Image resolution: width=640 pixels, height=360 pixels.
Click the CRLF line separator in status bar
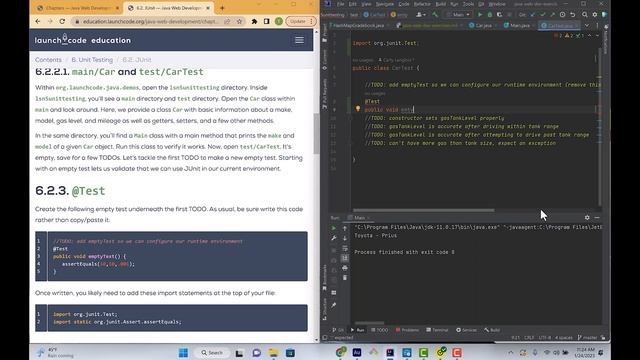coord(529,338)
